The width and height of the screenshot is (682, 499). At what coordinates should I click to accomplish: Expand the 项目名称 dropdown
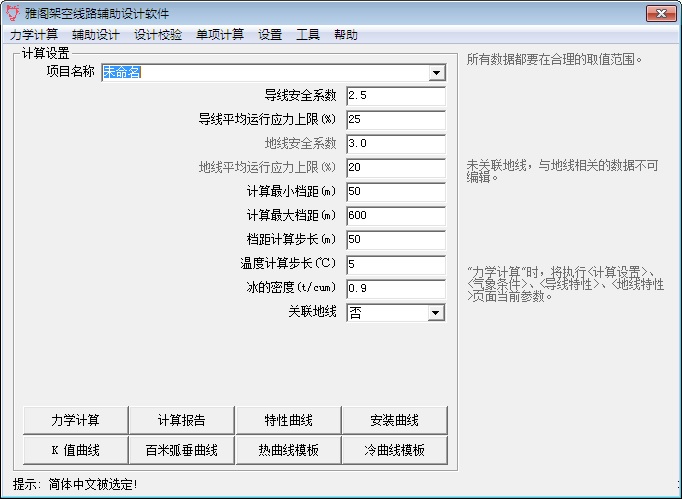pos(436,73)
